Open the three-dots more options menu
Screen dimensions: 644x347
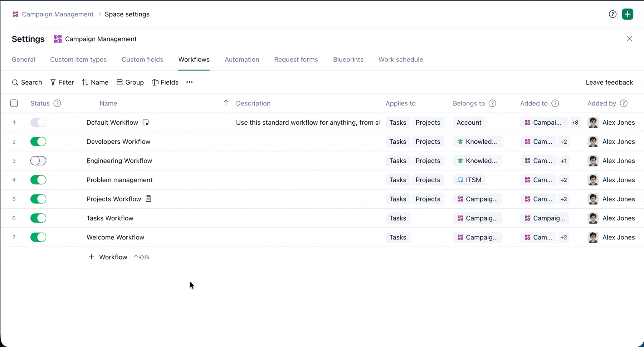tap(189, 82)
